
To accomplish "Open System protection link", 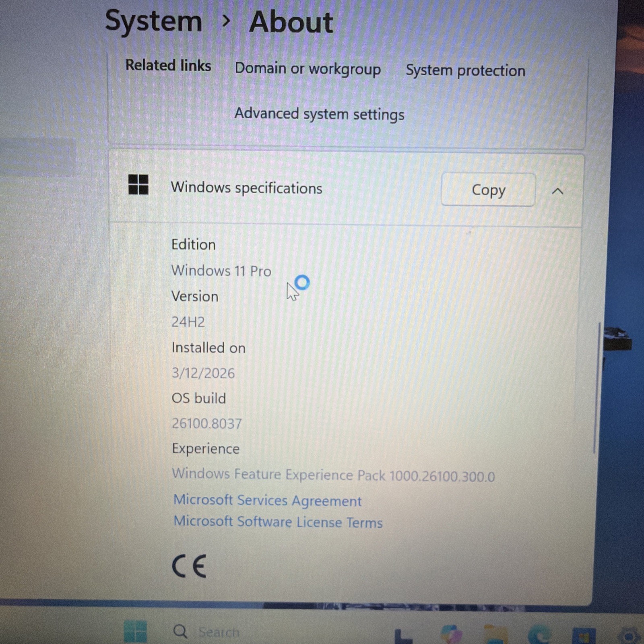I will (465, 71).
